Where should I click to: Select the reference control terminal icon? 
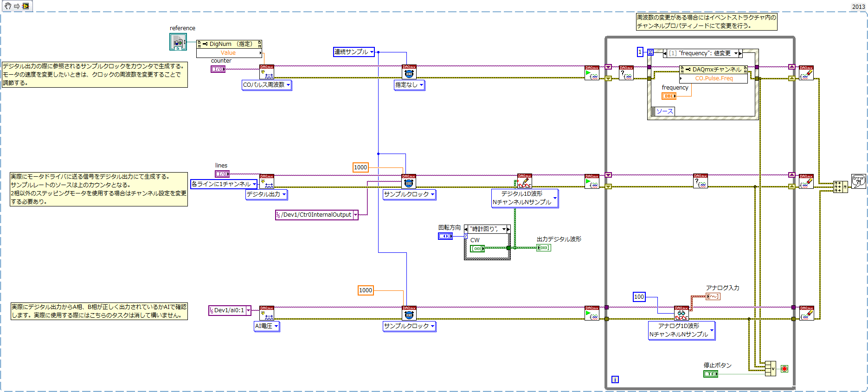pos(178,42)
